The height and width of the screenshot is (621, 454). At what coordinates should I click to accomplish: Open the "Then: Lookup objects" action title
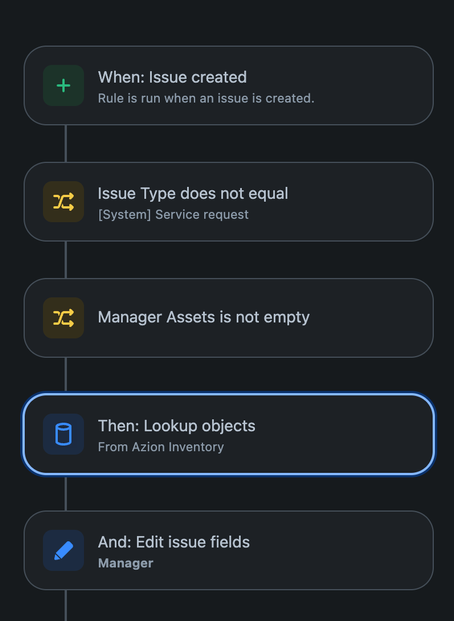(x=177, y=426)
